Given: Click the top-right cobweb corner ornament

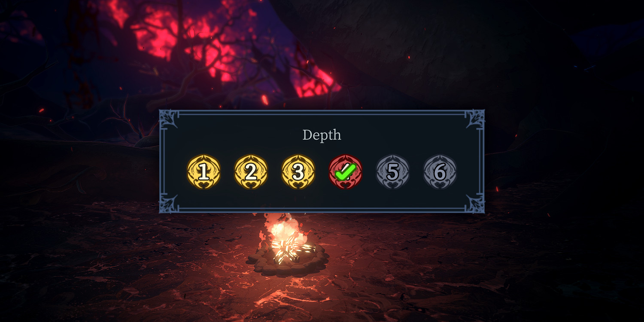Looking at the screenshot, I should (x=475, y=119).
